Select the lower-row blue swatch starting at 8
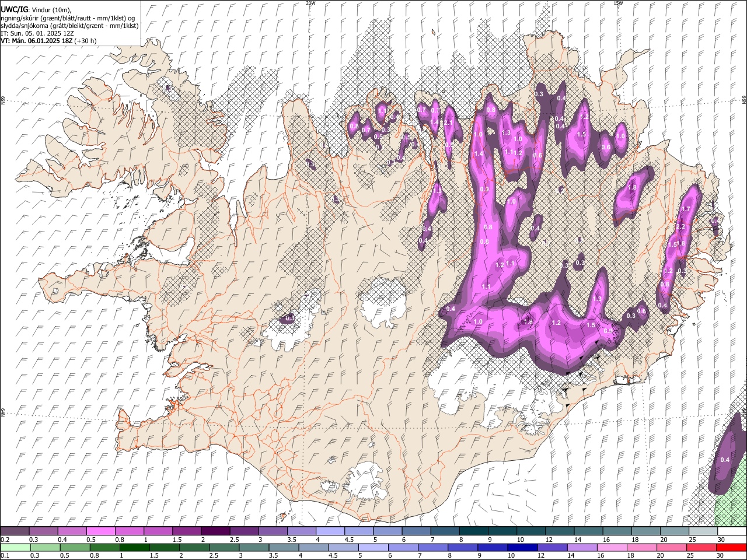The width and height of the screenshot is (747, 560). [463, 547]
